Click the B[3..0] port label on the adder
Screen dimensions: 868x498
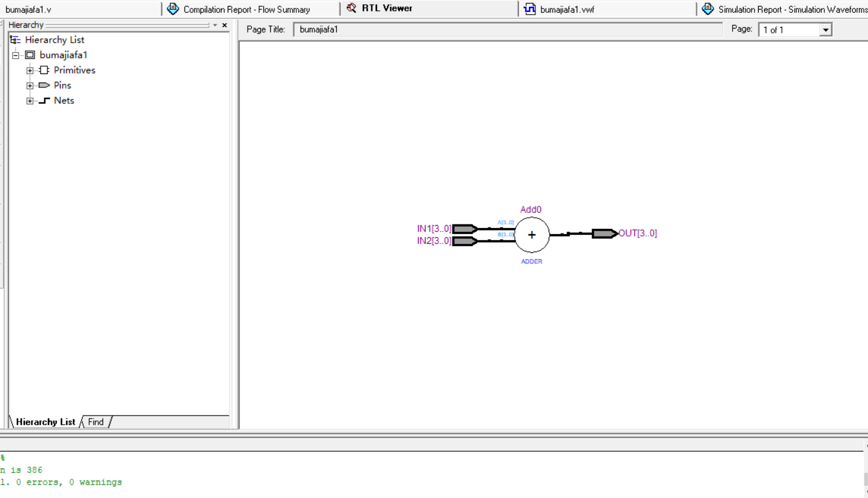tap(506, 235)
